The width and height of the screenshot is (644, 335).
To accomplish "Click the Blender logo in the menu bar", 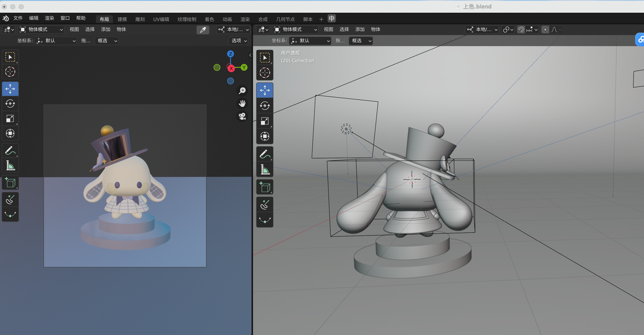I will 6,18.
